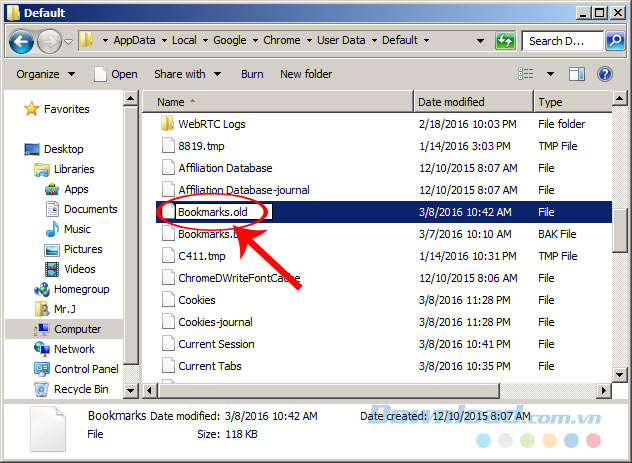Click the Burn toolbar button
Image resolution: width=632 pixels, height=463 pixels.
pyautogui.click(x=252, y=74)
